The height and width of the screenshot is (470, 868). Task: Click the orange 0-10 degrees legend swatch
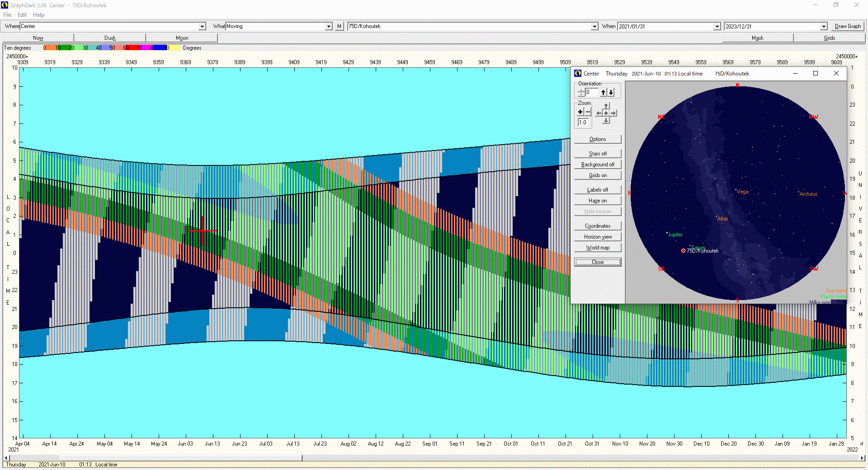pos(50,47)
